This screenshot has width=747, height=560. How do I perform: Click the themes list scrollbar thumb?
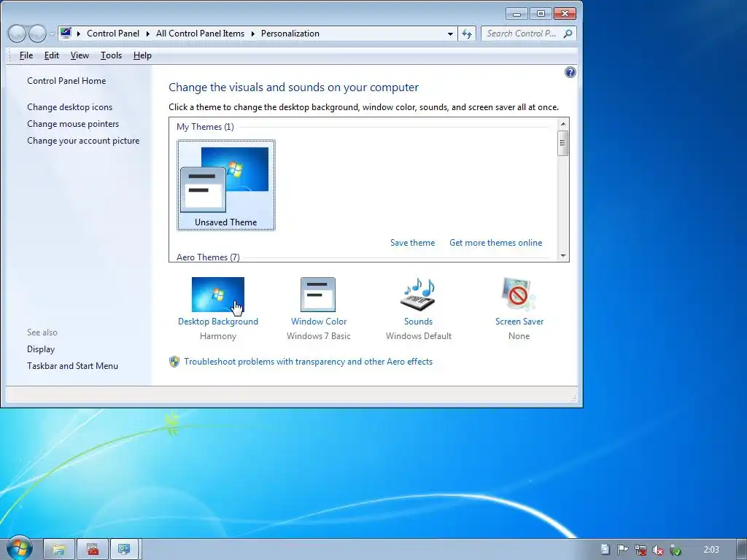563,143
